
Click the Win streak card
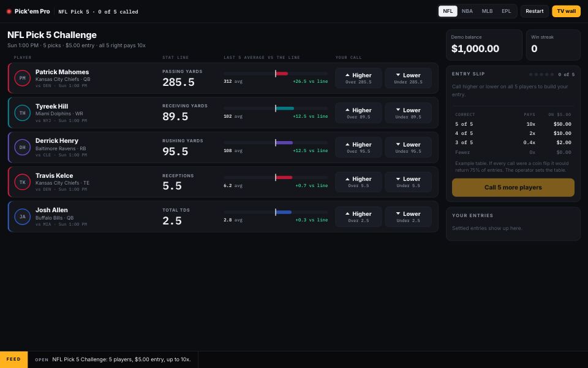pyautogui.click(x=553, y=45)
